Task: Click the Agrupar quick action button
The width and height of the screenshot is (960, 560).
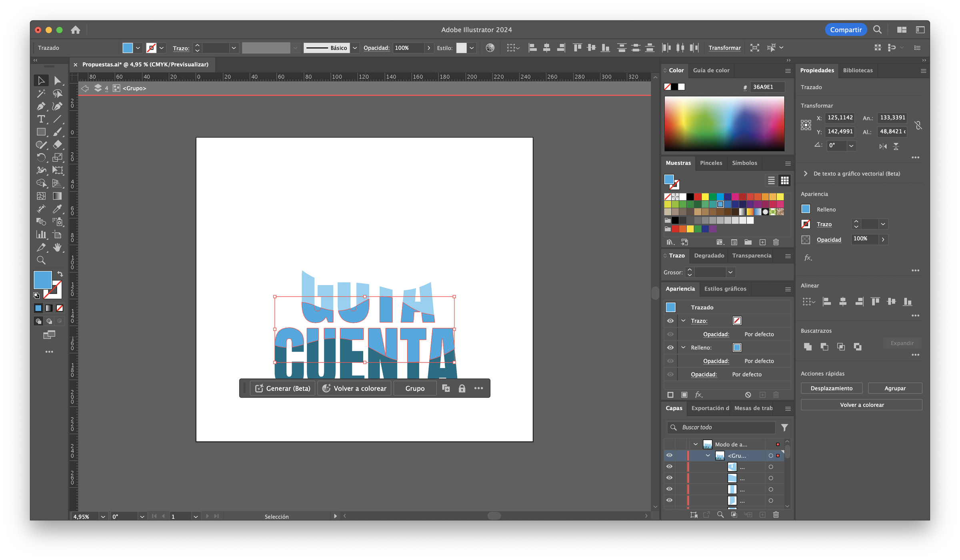Action: pyautogui.click(x=895, y=388)
